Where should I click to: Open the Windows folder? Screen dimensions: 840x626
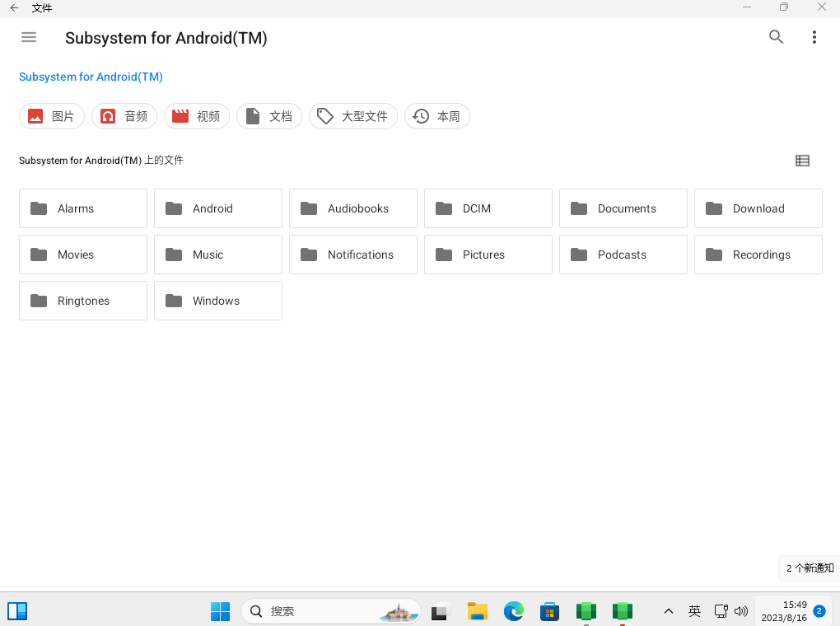point(218,301)
